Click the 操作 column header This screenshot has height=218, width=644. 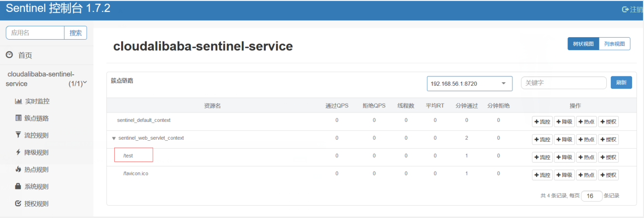575,106
